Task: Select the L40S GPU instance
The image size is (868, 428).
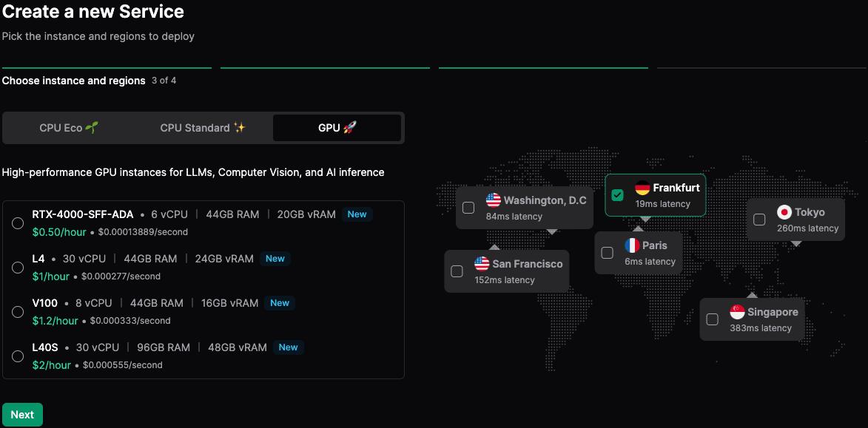Action: coord(18,356)
